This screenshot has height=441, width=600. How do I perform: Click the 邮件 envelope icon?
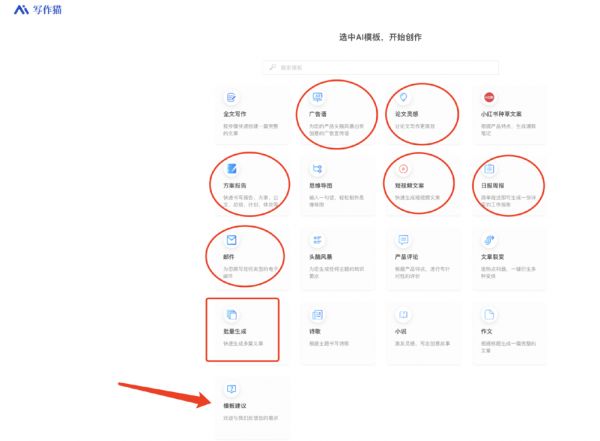(231, 241)
